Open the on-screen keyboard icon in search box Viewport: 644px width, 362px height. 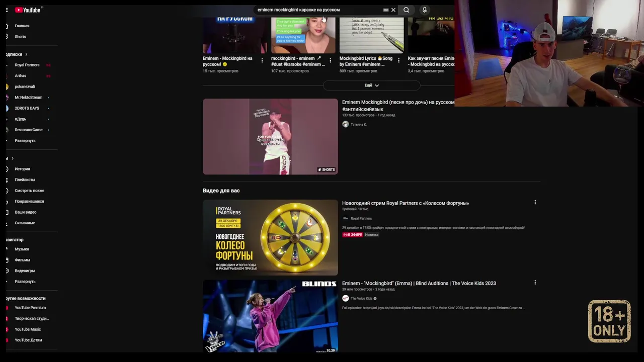386,10
